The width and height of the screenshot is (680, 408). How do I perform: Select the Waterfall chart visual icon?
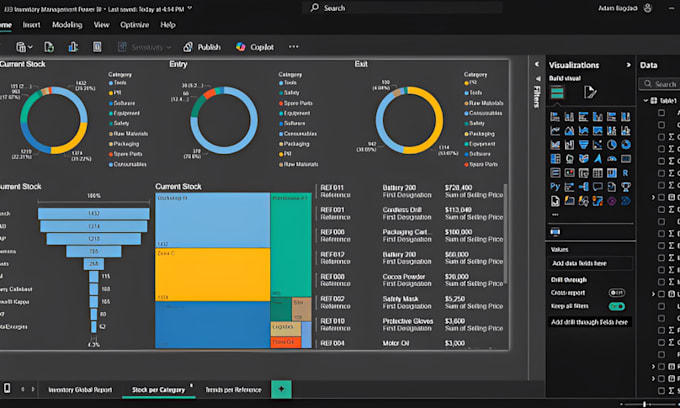tap(569, 145)
